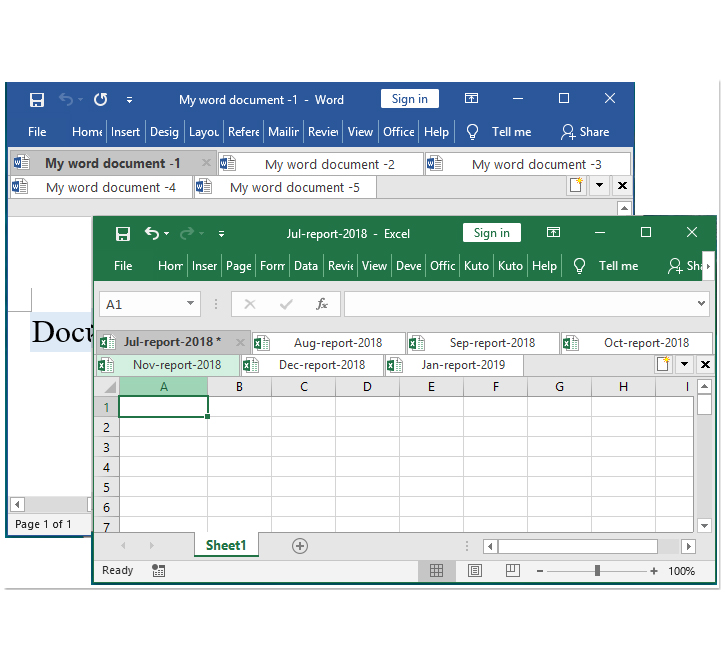Add a new sheet with plus icon
The width and height of the screenshot is (725, 670).
[300, 546]
